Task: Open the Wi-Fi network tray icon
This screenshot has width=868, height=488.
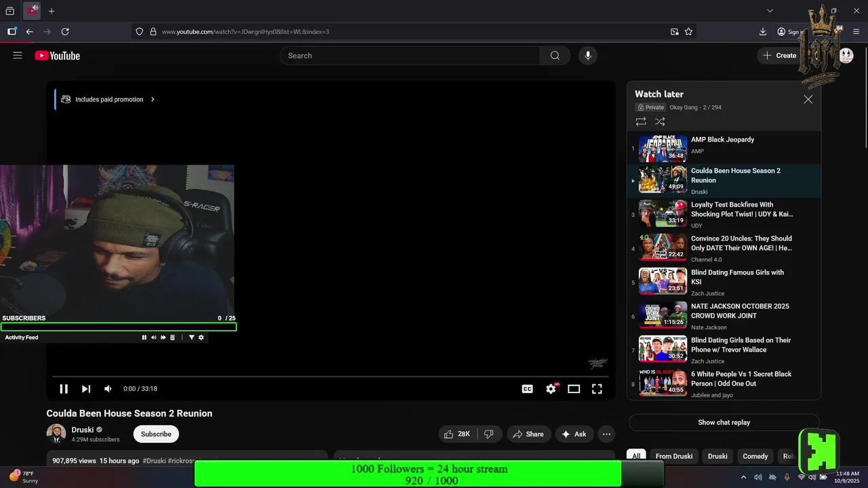Action: 802,477
